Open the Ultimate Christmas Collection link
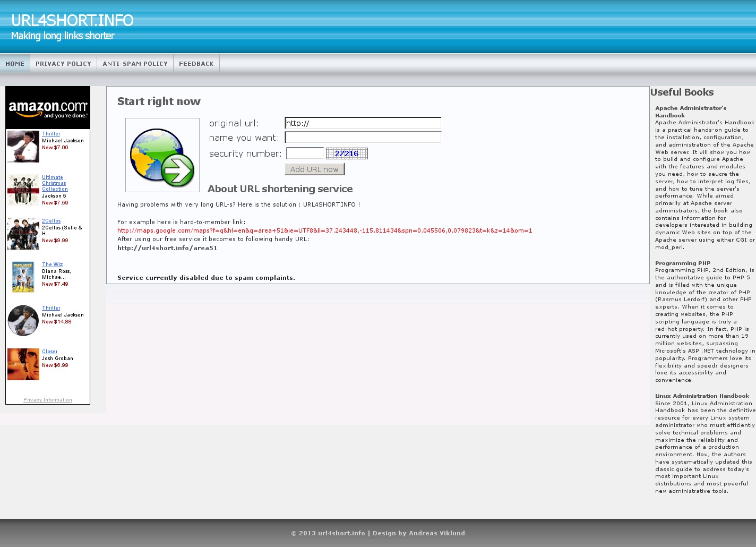The width and height of the screenshot is (756, 547). (x=54, y=183)
